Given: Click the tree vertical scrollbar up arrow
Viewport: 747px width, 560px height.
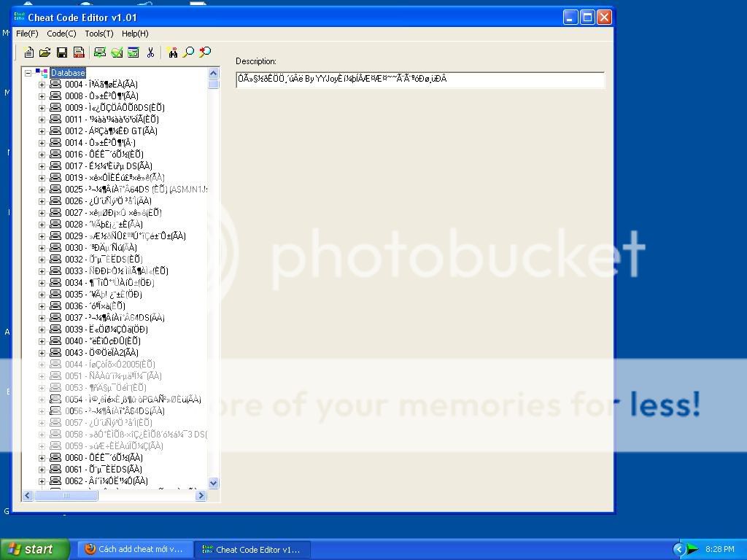Looking at the screenshot, I should pos(214,73).
